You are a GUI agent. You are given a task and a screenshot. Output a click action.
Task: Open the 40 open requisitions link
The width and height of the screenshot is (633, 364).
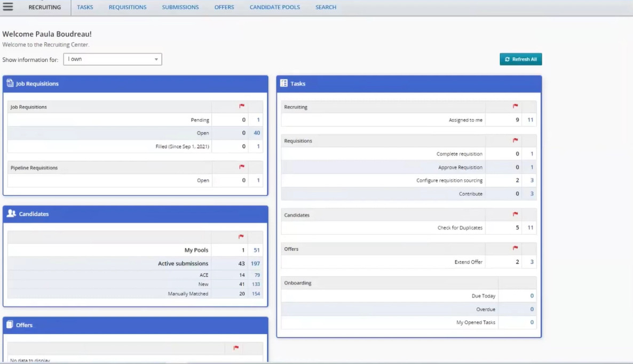(257, 132)
